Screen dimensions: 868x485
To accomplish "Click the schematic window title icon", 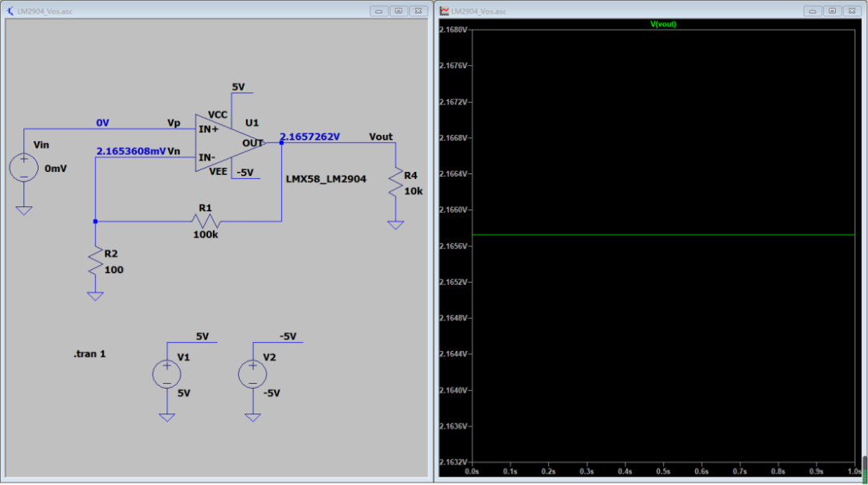I will tap(10, 11).
